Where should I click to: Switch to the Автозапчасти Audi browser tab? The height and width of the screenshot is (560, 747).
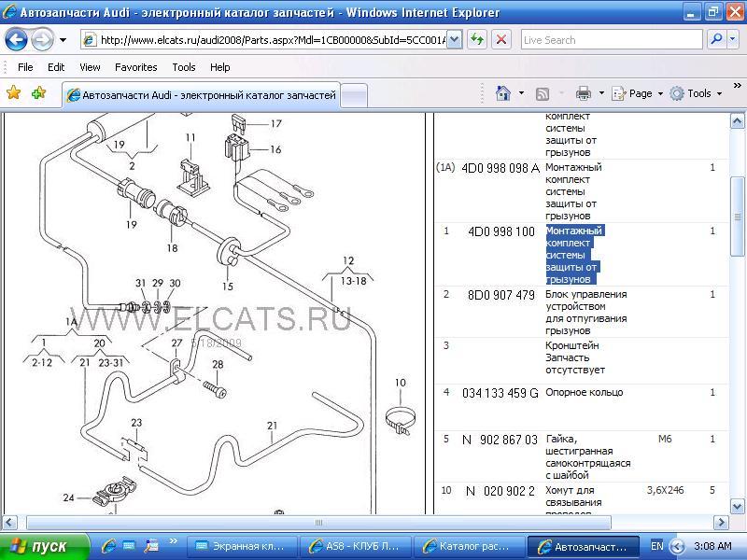tap(201, 95)
